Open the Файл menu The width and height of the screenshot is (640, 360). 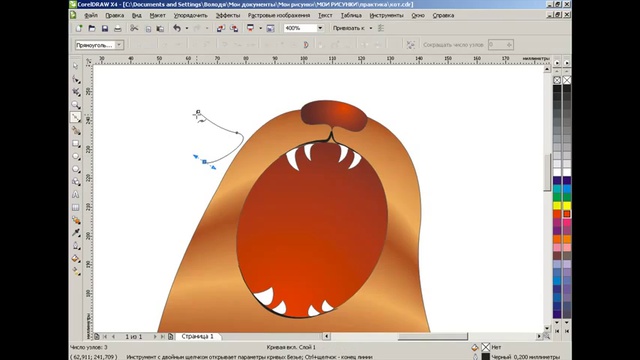[x=91, y=15]
